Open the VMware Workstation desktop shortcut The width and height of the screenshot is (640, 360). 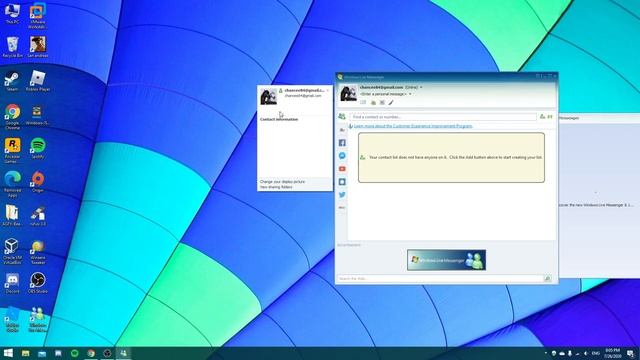coord(37,16)
